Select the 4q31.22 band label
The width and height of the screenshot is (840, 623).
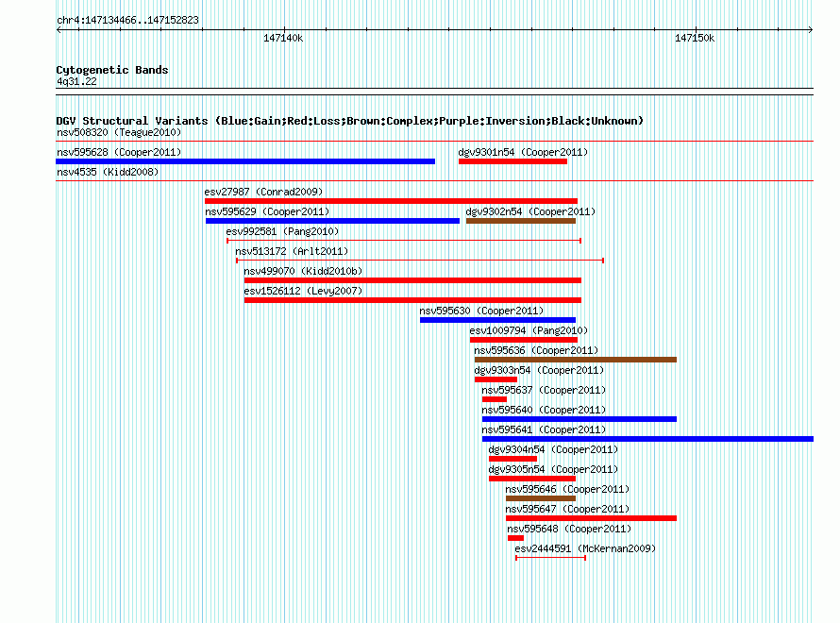[76, 81]
